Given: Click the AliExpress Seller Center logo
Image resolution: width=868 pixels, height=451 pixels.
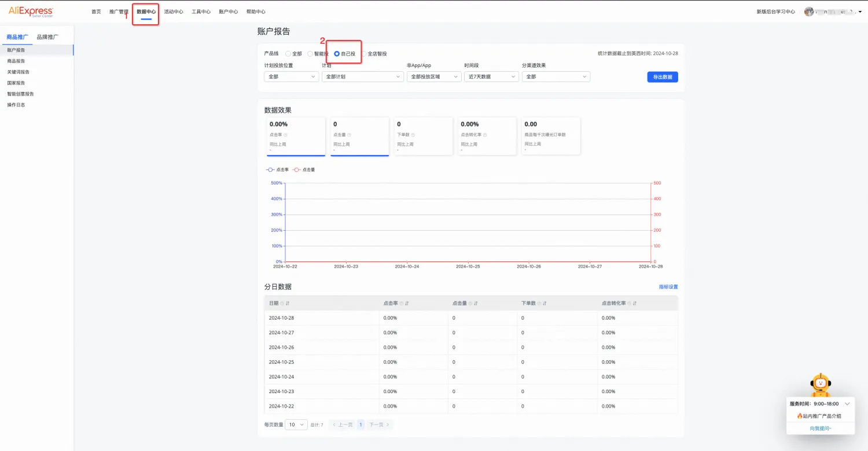Looking at the screenshot, I should pos(31,12).
